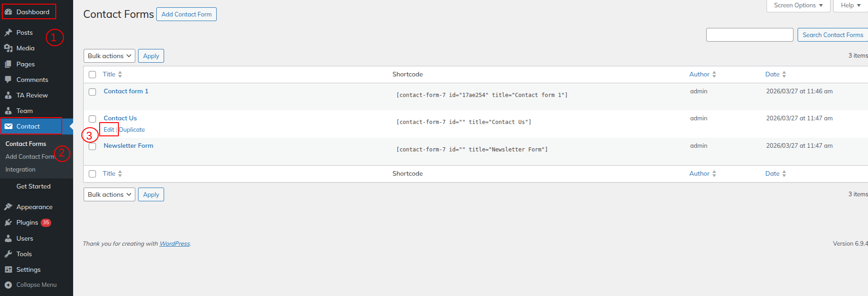Expand the Help tab dropdown
The height and width of the screenshot is (296, 868).
point(850,5)
